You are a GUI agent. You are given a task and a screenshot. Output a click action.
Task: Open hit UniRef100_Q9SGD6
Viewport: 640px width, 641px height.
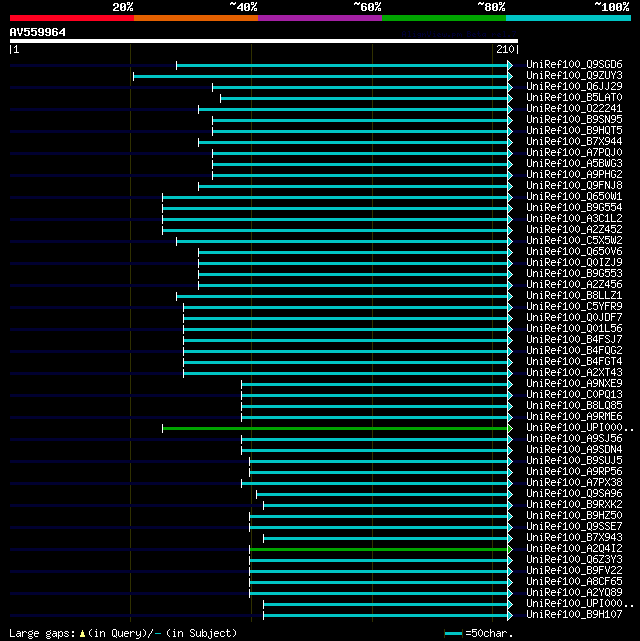(x=574, y=65)
